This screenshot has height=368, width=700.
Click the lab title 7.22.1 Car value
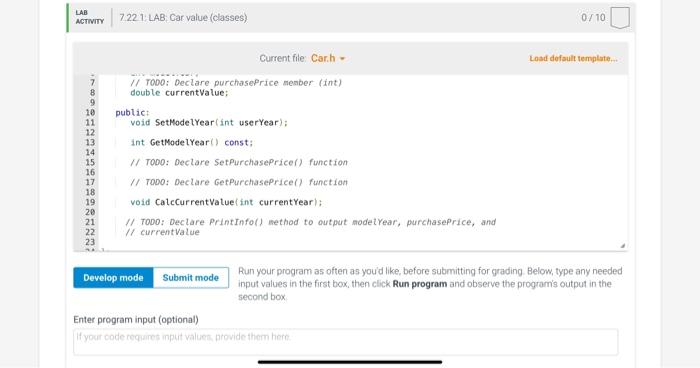(183, 17)
